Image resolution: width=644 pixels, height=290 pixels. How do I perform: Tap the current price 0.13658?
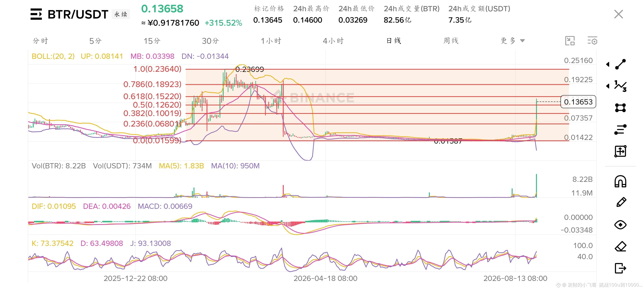point(162,9)
